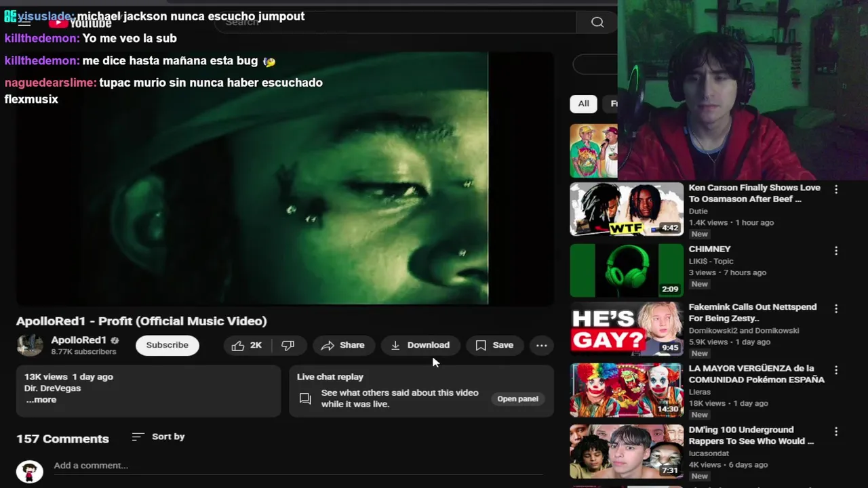This screenshot has height=488, width=868.
Task: Click Domikowski2 and Domikowski channel name
Action: coord(744,330)
